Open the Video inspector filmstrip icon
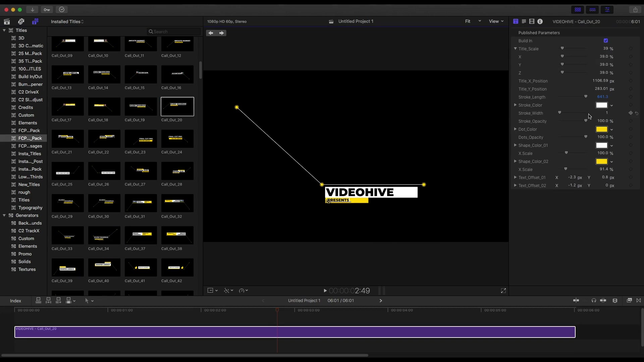 [x=532, y=21]
